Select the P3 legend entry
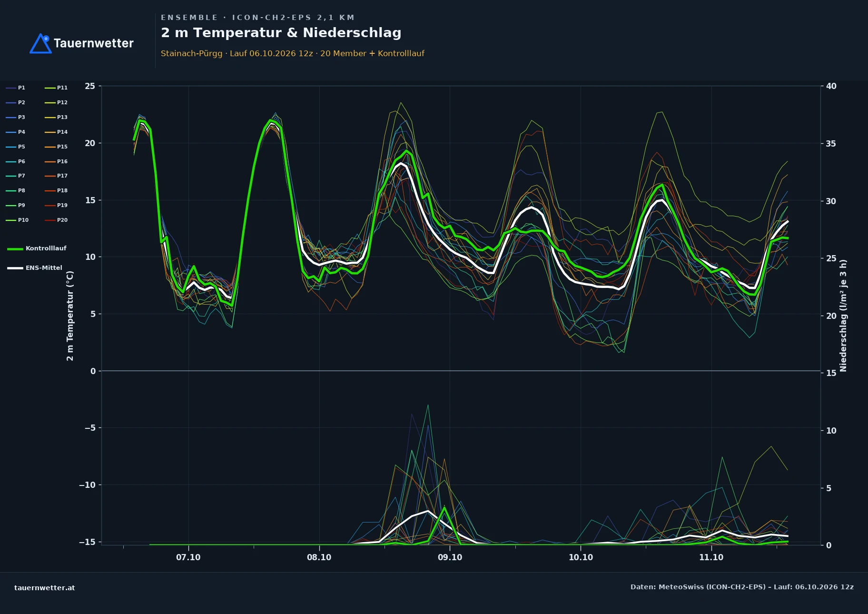868x614 pixels. [15, 117]
